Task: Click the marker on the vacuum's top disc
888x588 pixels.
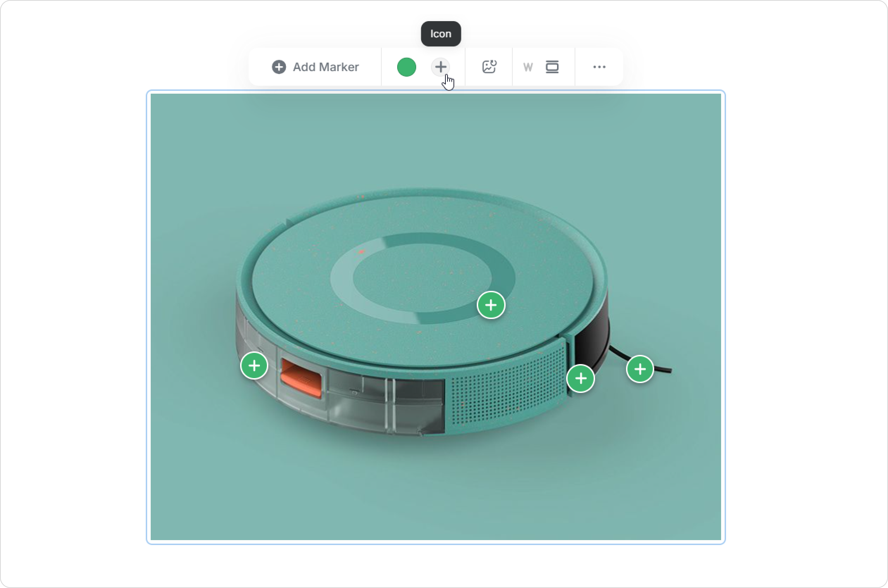Action: pyautogui.click(x=491, y=305)
